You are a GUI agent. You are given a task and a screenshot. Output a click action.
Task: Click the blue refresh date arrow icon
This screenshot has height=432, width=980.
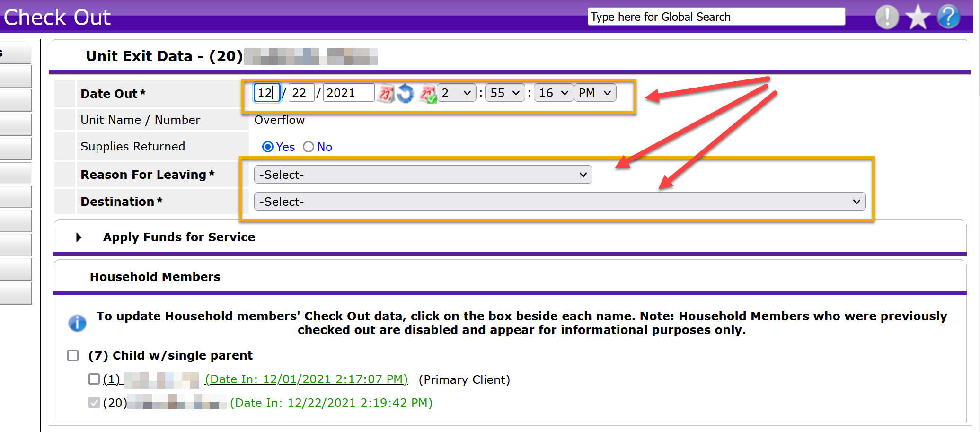click(x=406, y=93)
